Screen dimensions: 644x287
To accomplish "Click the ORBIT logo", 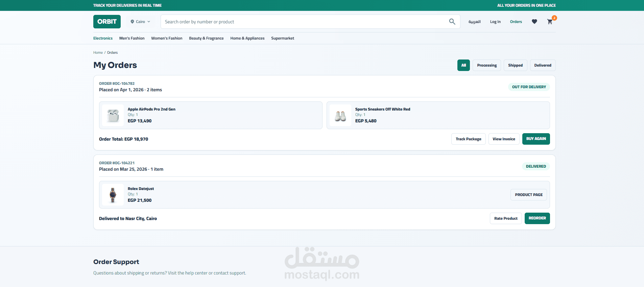I will pyautogui.click(x=107, y=22).
